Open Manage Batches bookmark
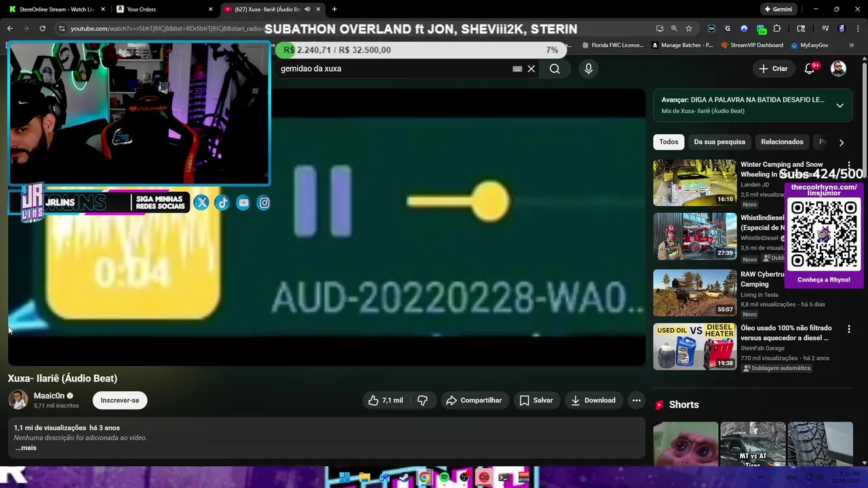This screenshot has height=488, width=868. pos(682,45)
